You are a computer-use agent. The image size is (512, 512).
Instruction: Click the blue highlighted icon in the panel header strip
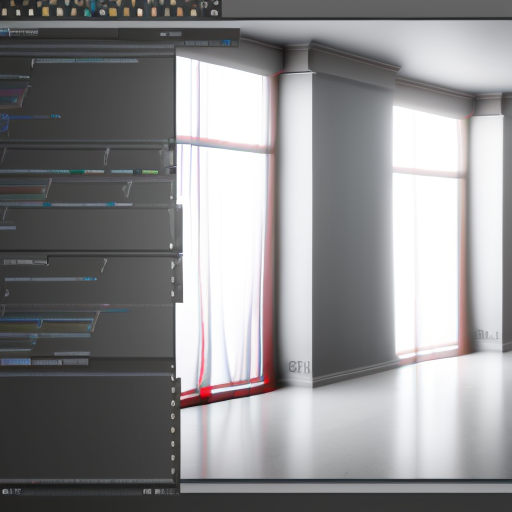point(226,43)
